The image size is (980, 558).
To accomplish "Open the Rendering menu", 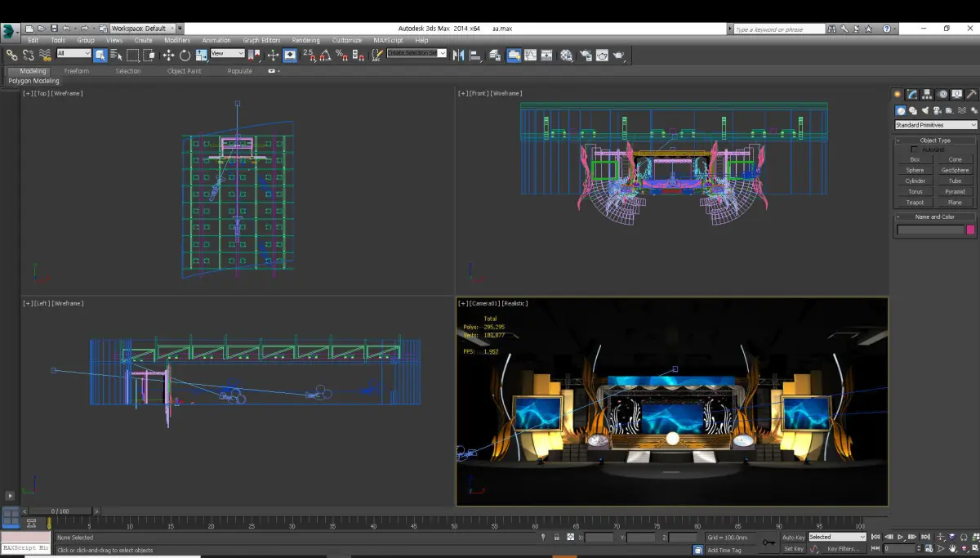I will point(306,40).
